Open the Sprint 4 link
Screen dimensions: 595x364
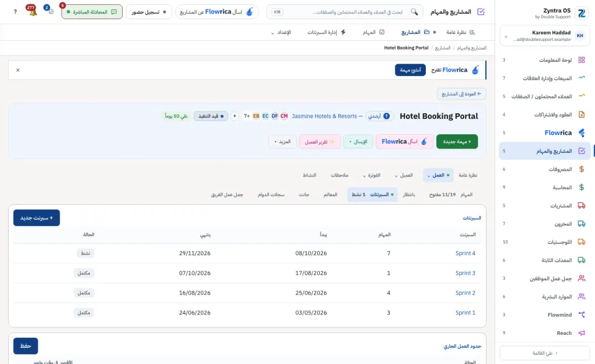[465, 253]
